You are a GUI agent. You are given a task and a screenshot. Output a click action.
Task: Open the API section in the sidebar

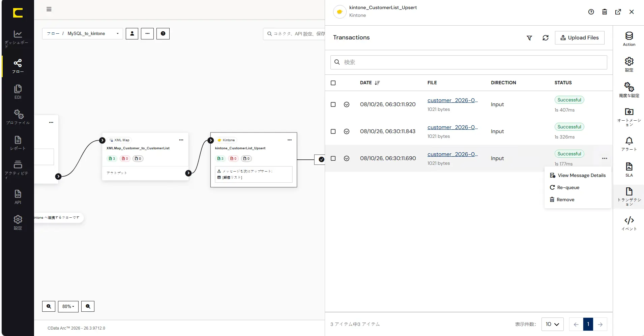[18, 197]
